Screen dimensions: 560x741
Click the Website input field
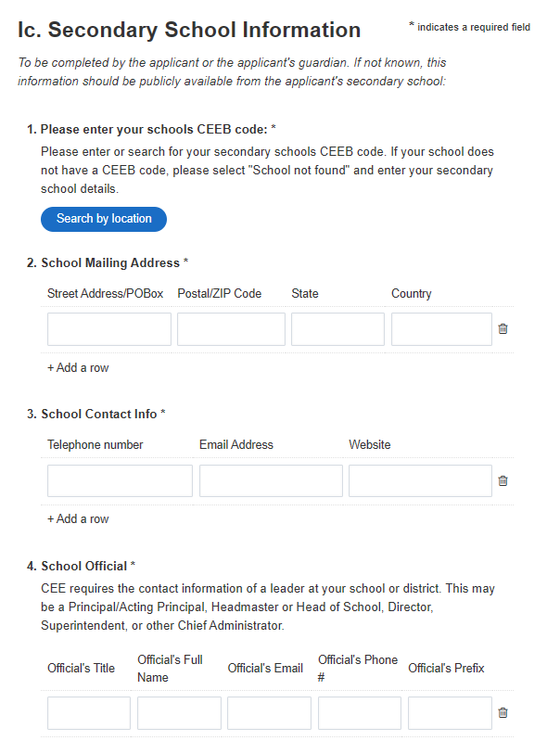[420, 480]
